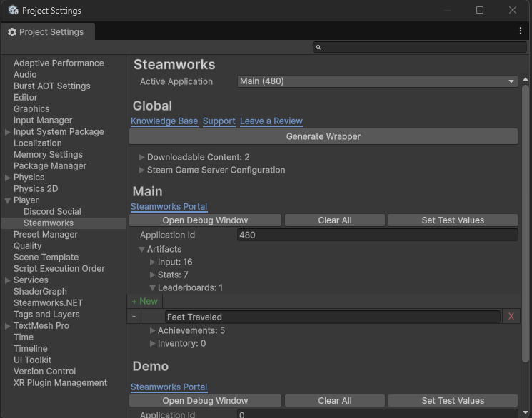The image size is (532, 418).
Task: Expand Input System Package arrow
Action: [x=7, y=132]
